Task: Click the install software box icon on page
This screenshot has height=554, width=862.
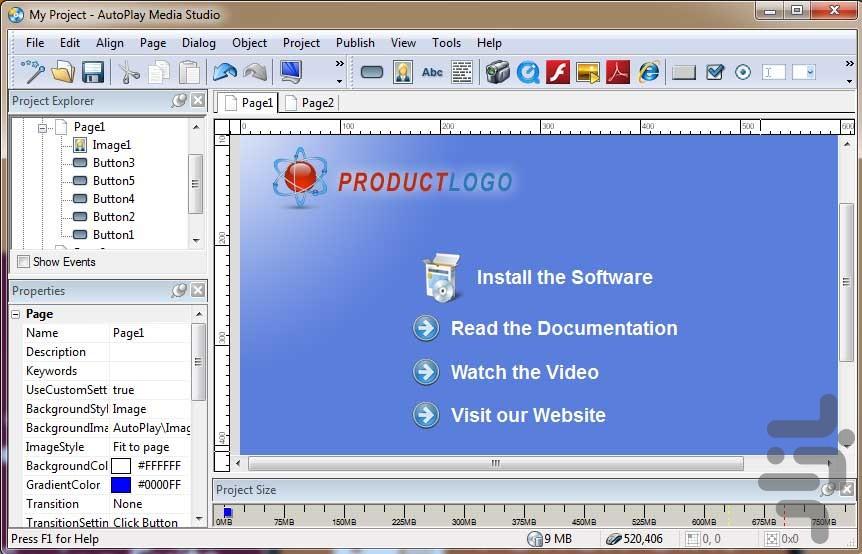Action: click(x=442, y=278)
